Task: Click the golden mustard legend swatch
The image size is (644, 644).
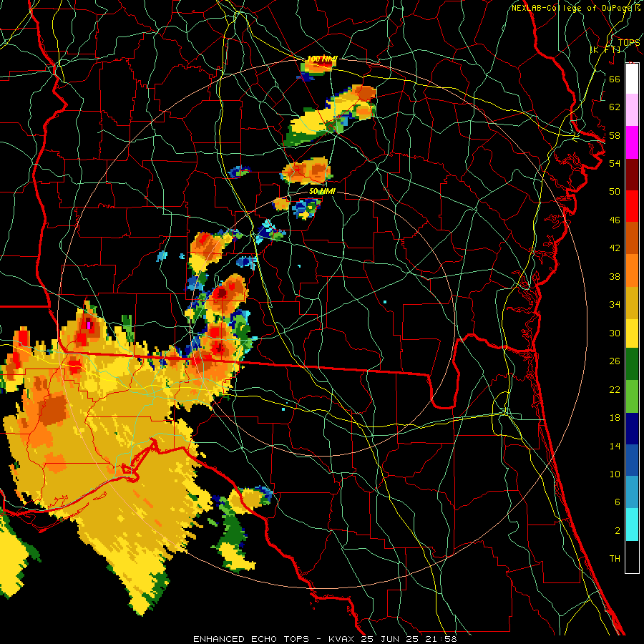Action: pos(632,303)
